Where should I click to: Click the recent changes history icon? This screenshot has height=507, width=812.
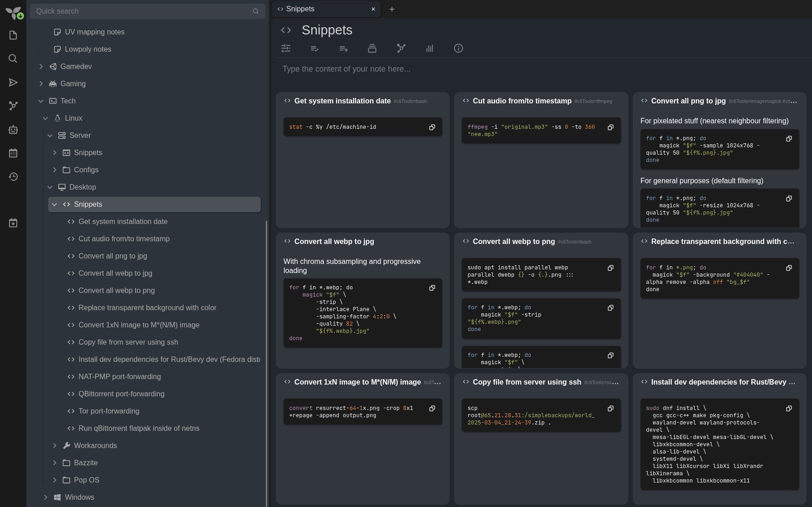point(13,177)
